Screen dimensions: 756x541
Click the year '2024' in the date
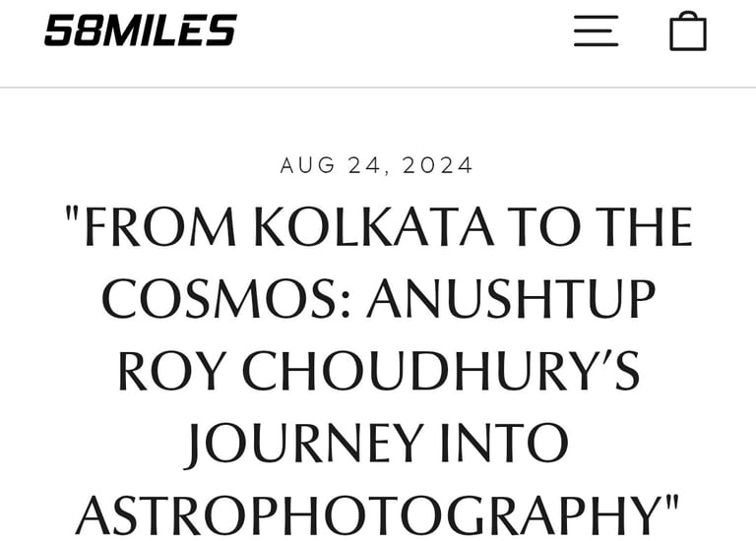[438, 165]
